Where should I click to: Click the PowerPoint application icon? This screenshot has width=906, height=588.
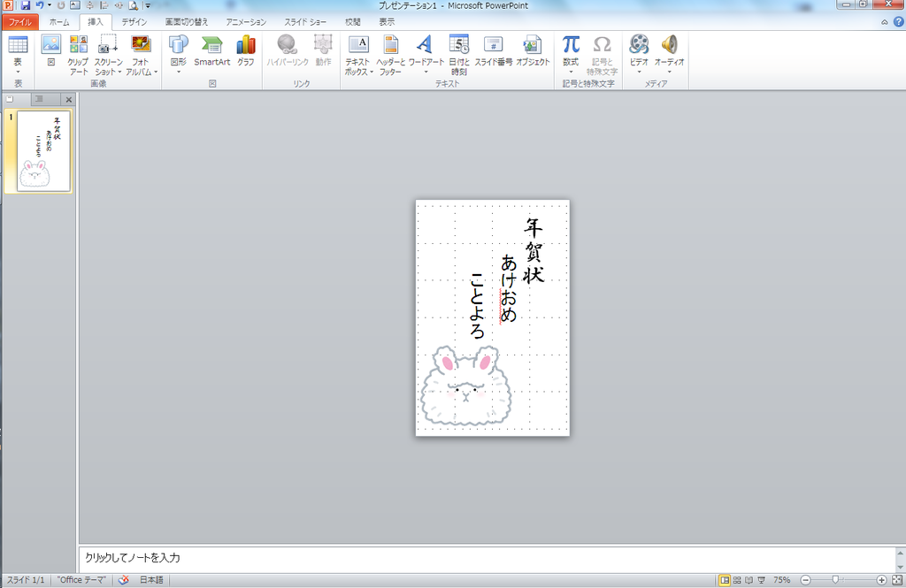pyautogui.click(x=8, y=5)
